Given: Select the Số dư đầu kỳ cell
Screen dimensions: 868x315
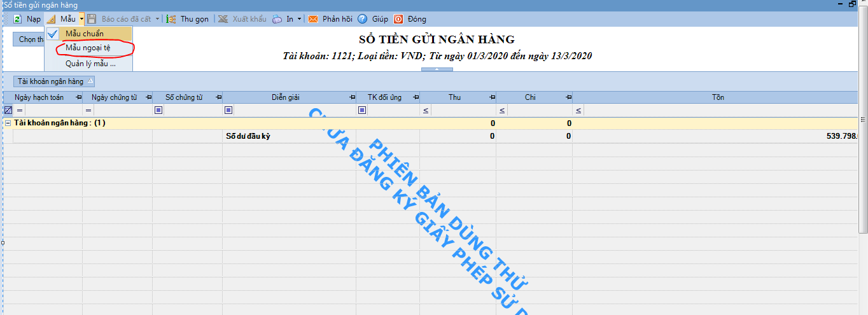Looking at the screenshot, I should (289, 136).
